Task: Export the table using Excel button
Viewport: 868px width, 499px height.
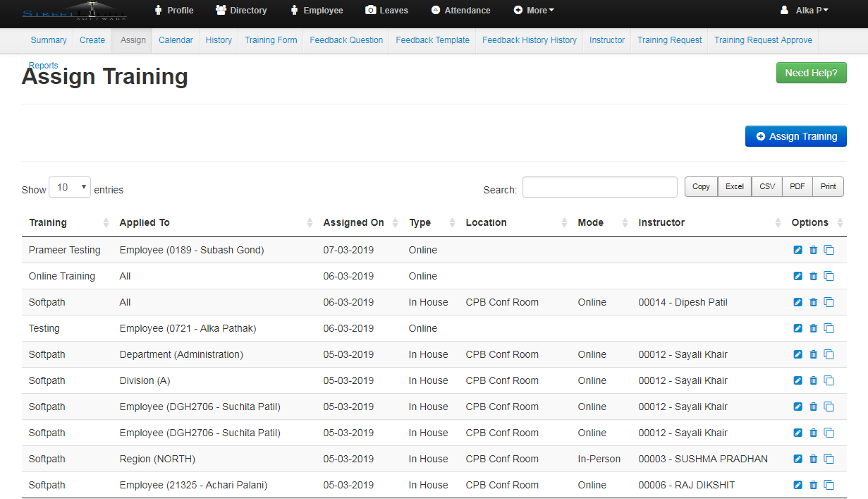Action: pos(735,186)
